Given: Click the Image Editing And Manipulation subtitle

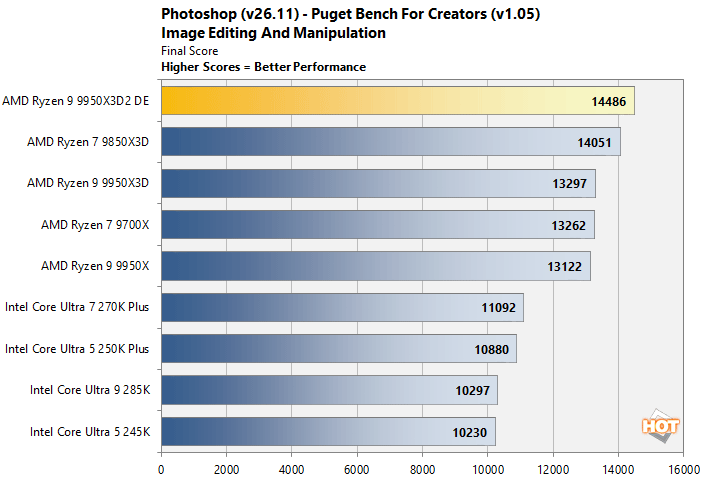Looking at the screenshot, I should point(274,33).
